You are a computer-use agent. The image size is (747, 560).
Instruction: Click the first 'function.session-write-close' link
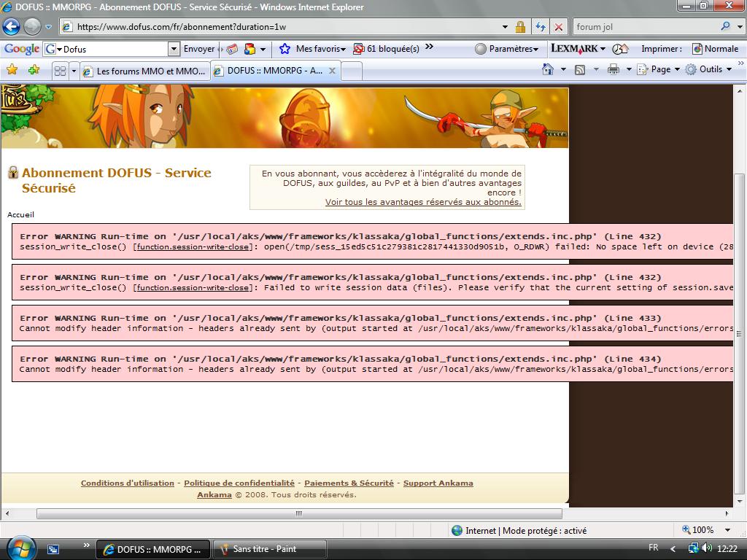point(193,246)
